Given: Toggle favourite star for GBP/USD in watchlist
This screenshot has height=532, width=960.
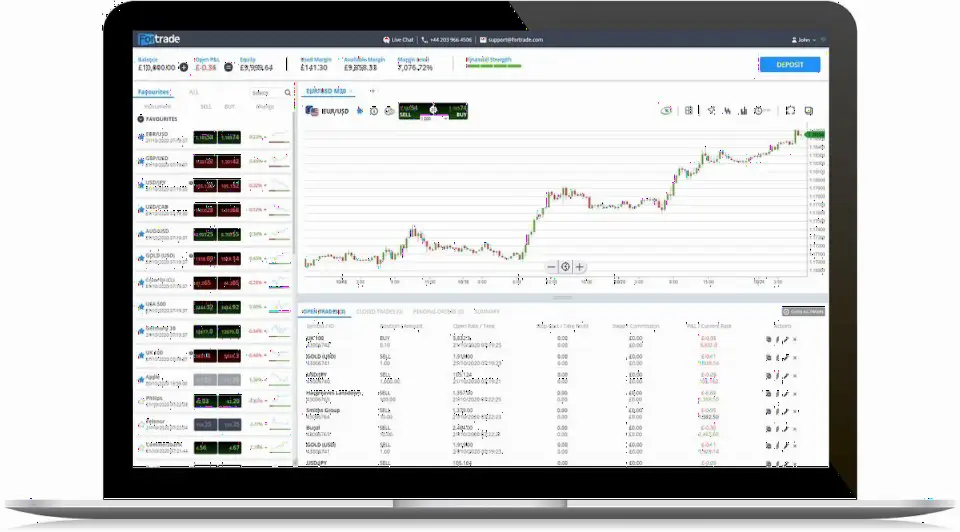Looking at the screenshot, I should pos(141,162).
